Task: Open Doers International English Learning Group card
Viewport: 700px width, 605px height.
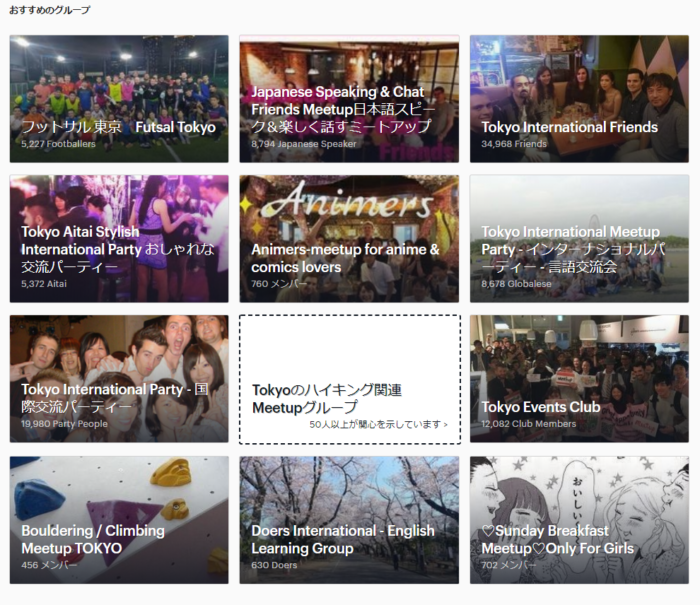Action: click(349, 520)
